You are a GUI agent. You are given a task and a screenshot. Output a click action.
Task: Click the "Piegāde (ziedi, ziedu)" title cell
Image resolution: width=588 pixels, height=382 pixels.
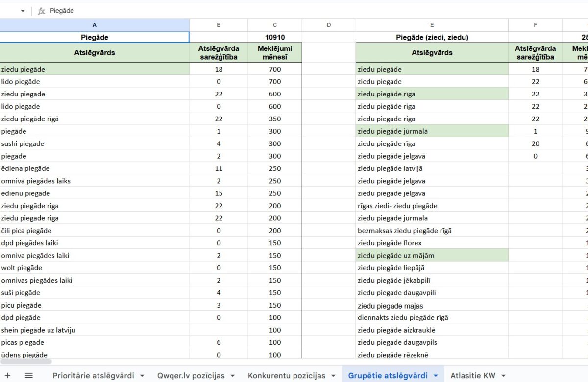pos(432,37)
